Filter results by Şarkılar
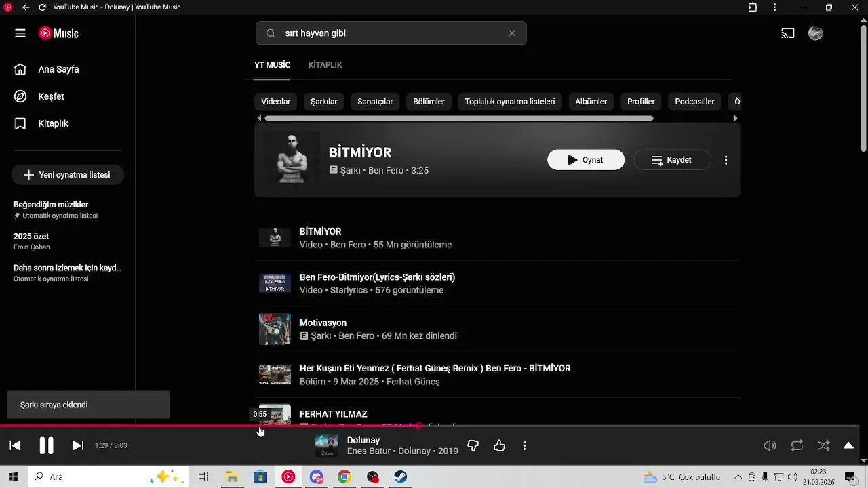The image size is (868, 488). pos(324,102)
